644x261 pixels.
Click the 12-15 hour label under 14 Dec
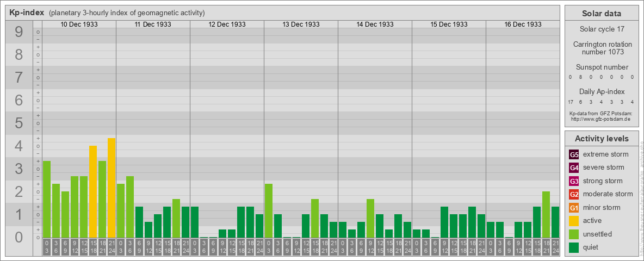coord(380,247)
